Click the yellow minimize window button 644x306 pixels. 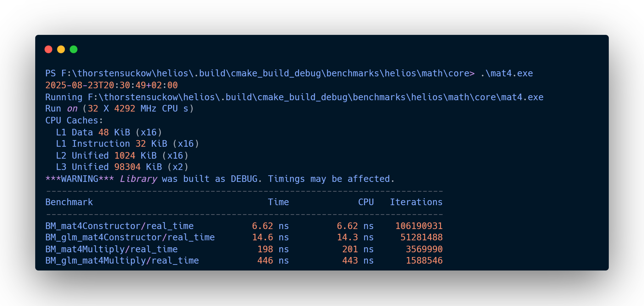point(61,49)
